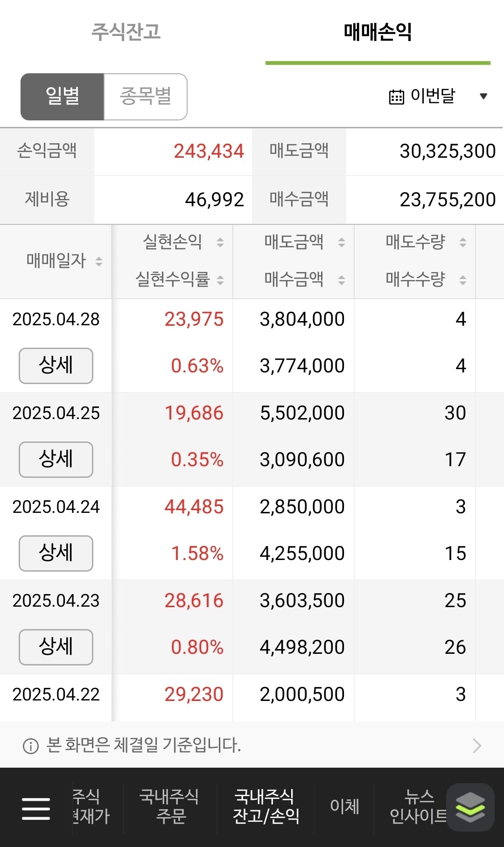The width and height of the screenshot is (504, 847).
Task: Sort by 매매일자 arrows icon
Action: [x=99, y=261]
